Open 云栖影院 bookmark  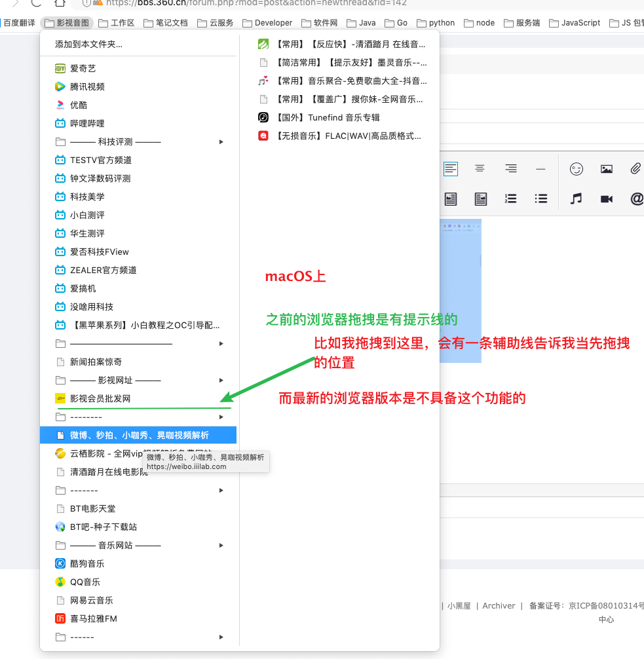point(138,453)
